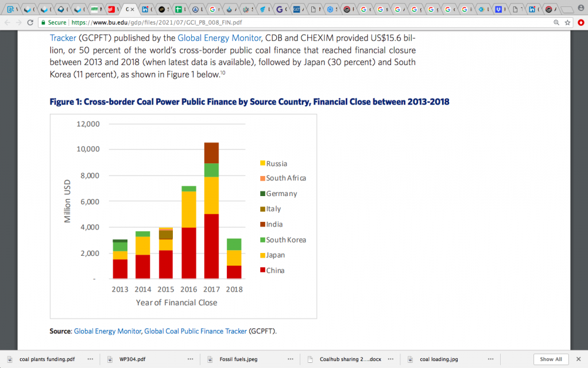Dismiss the downloads bar with the X

[579, 359]
